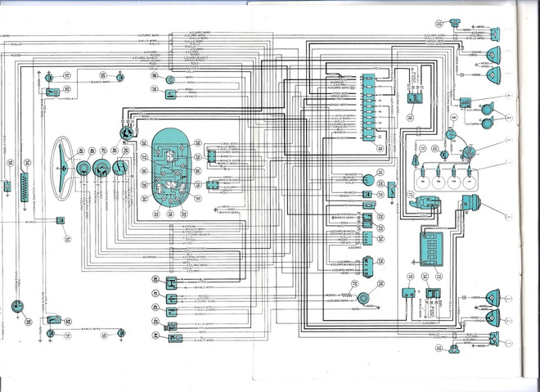
Task: Select the circled number 16 callout
Action: point(410,118)
